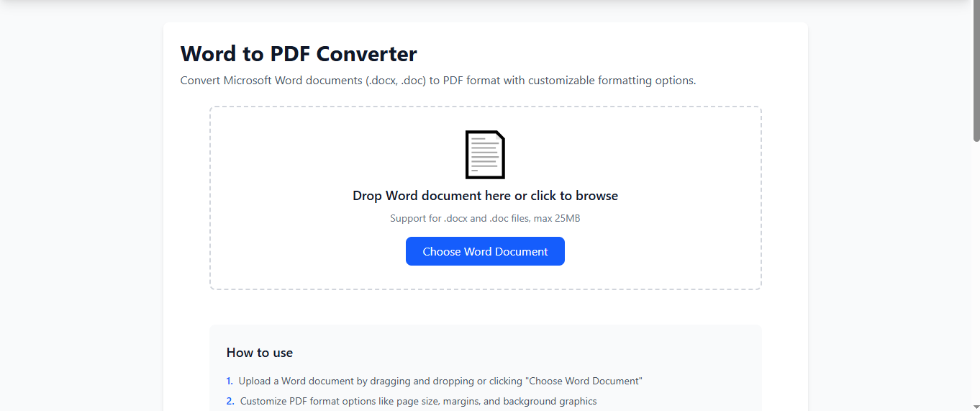The width and height of the screenshot is (980, 411).
Task: Select "Drop Word document here or click to browse"
Action: (485, 196)
